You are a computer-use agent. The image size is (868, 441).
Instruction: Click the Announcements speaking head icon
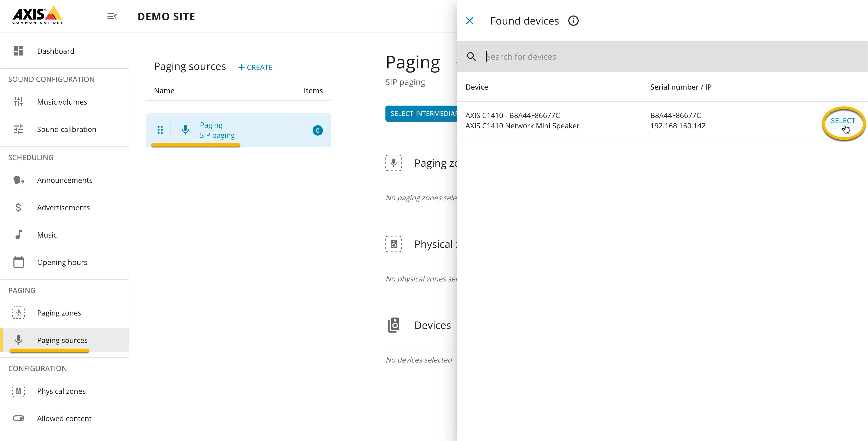click(x=19, y=180)
